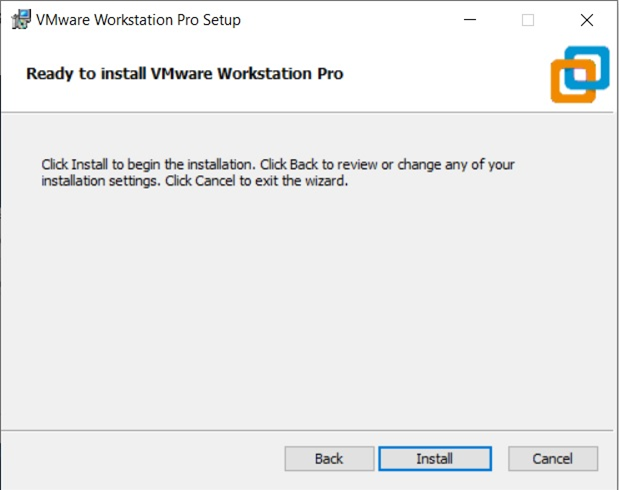The width and height of the screenshot is (621, 494).
Task: Click the disabled maximize button
Action: click(528, 20)
